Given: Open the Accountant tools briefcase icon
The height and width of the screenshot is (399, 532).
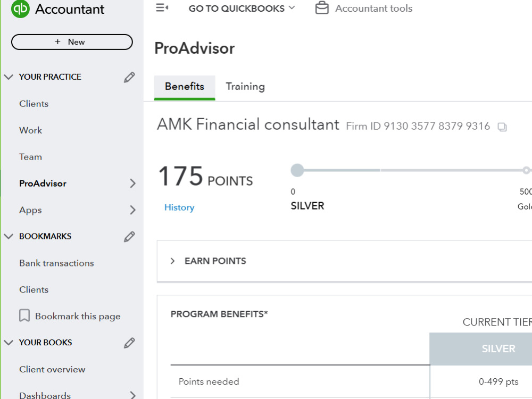Looking at the screenshot, I should (x=322, y=8).
